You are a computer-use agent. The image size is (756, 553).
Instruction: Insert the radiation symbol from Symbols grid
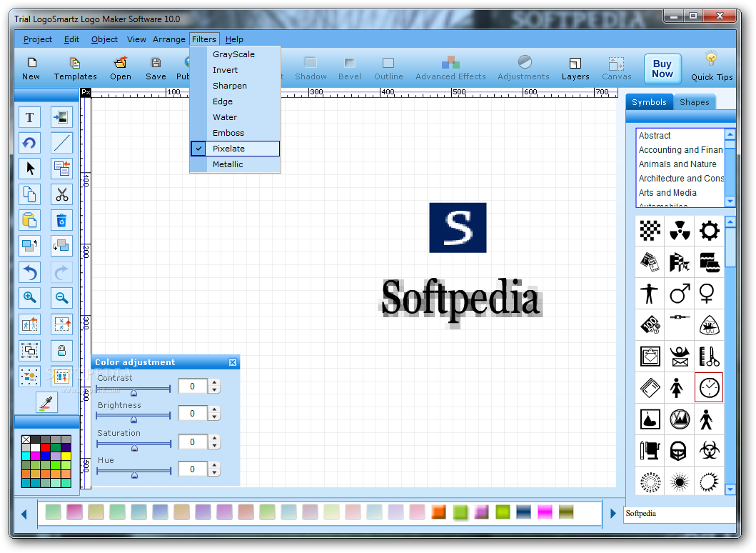[x=680, y=230]
